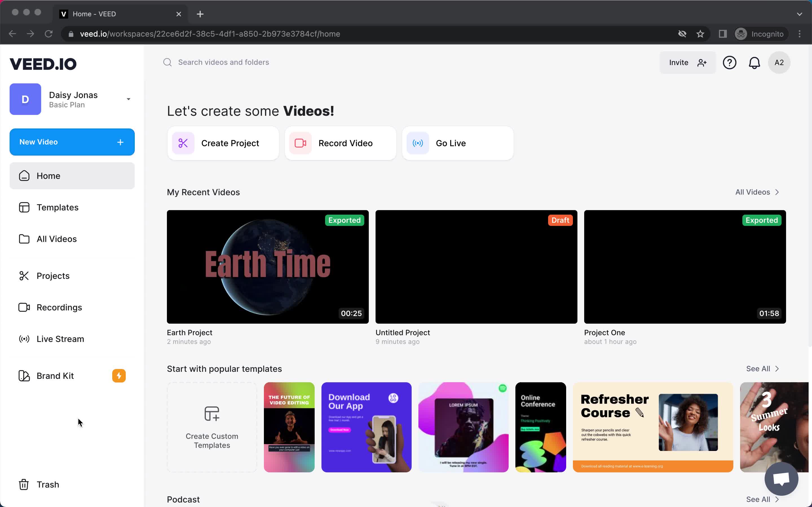Open Live Stream section
The width and height of the screenshot is (812, 507).
(60, 339)
